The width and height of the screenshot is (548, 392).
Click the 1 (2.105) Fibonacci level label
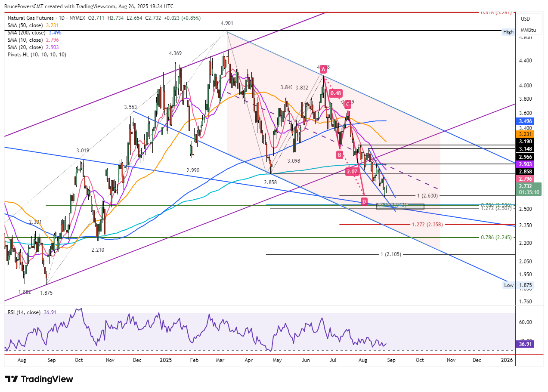pyautogui.click(x=391, y=254)
